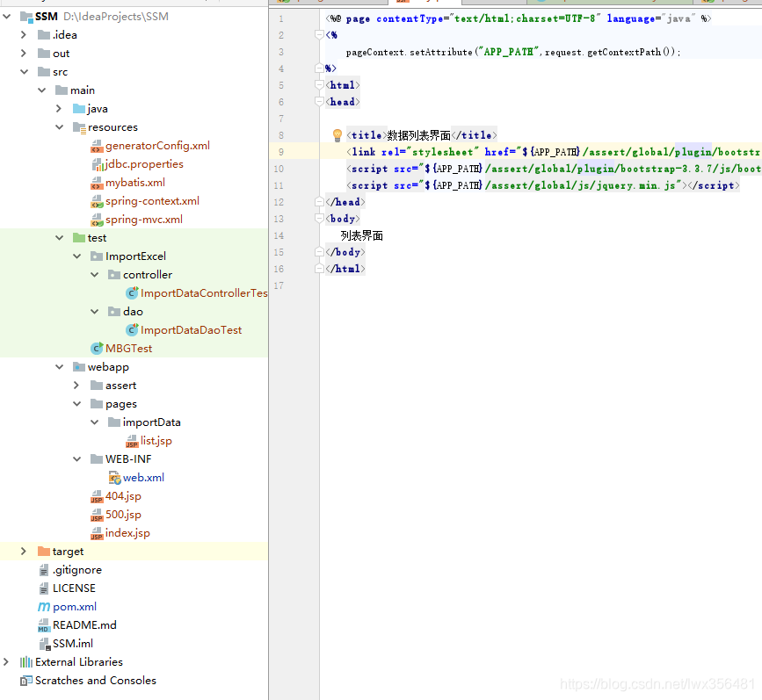Viewport: 762px width, 700px height.
Task: Click line number 9 in the gutter
Action: pos(281,152)
